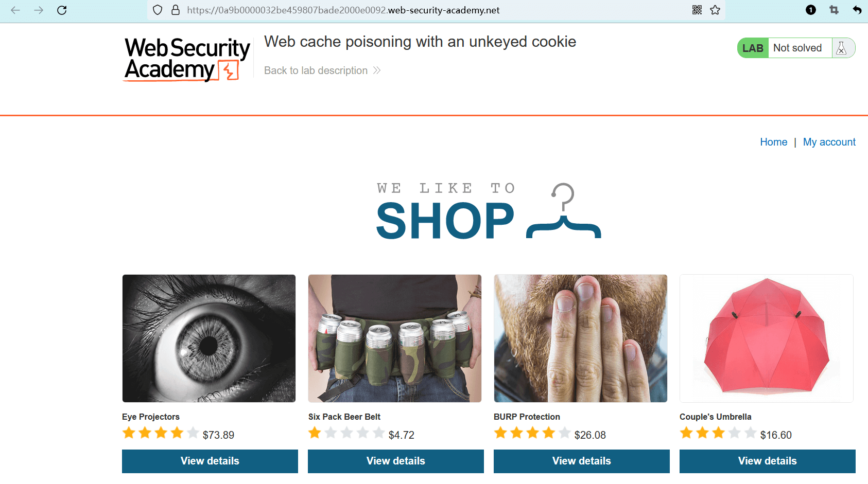View details for Couple's Umbrella
The height and width of the screenshot is (484, 868).
[768, 461]
